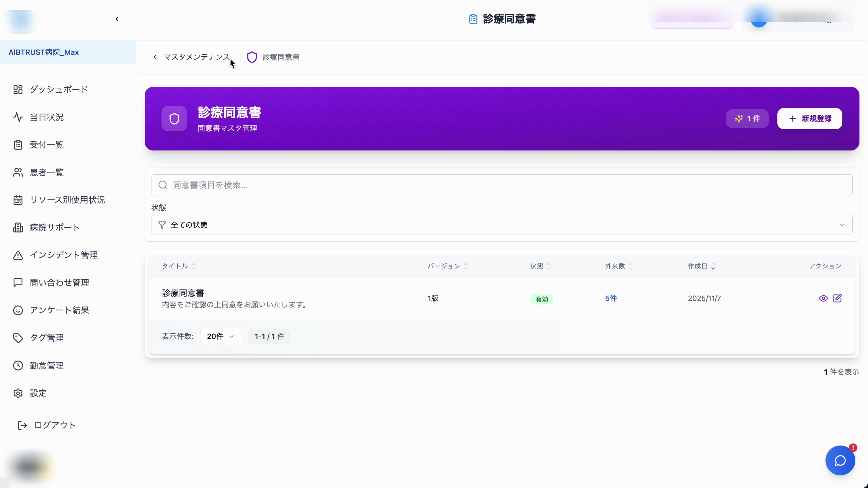This screenshot has width=868, height=488.
Task: Toggle the タイトル column sort order
Action: point(194,266)
